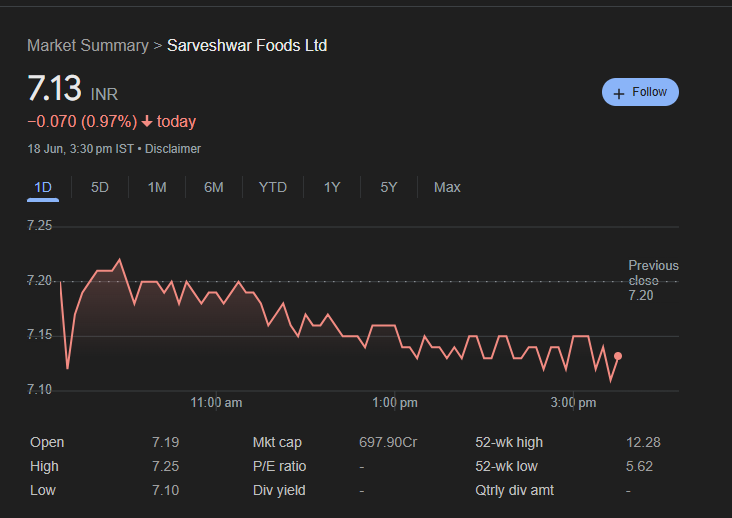Click the Sarveshwar Foods Ltd title
732x518 pixels.
tap(247, 46)
